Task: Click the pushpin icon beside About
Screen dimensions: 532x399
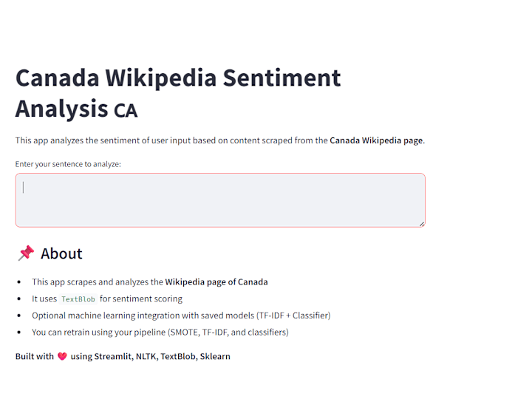Action: click(26, 253)
